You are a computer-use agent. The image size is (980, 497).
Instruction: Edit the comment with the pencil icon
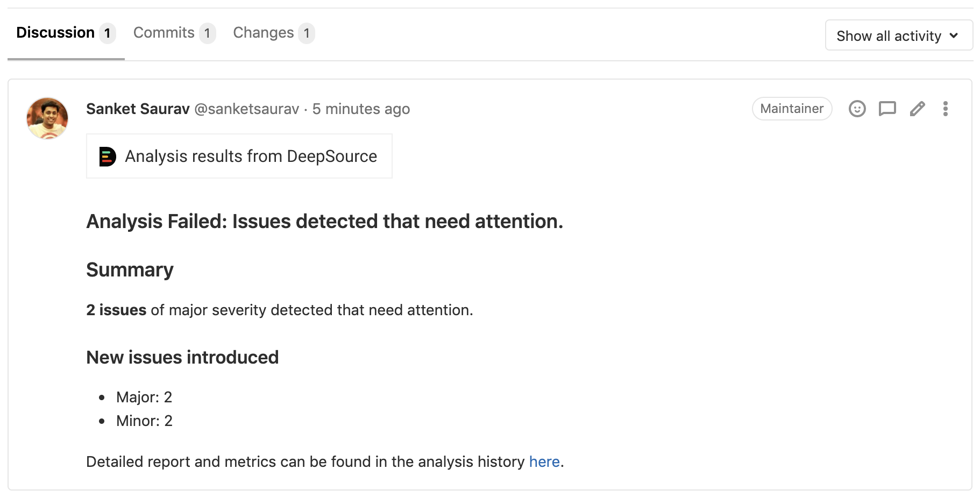click(918, 109)
